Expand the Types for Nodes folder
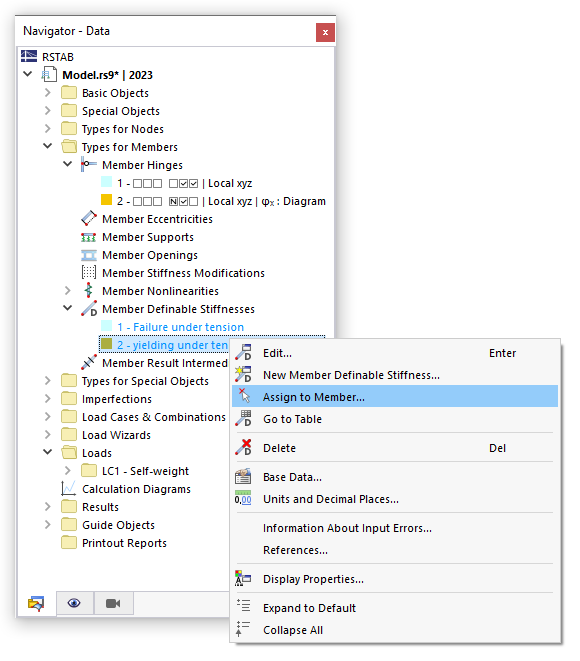This screenshot has height=661, width=580. (48, 128)
